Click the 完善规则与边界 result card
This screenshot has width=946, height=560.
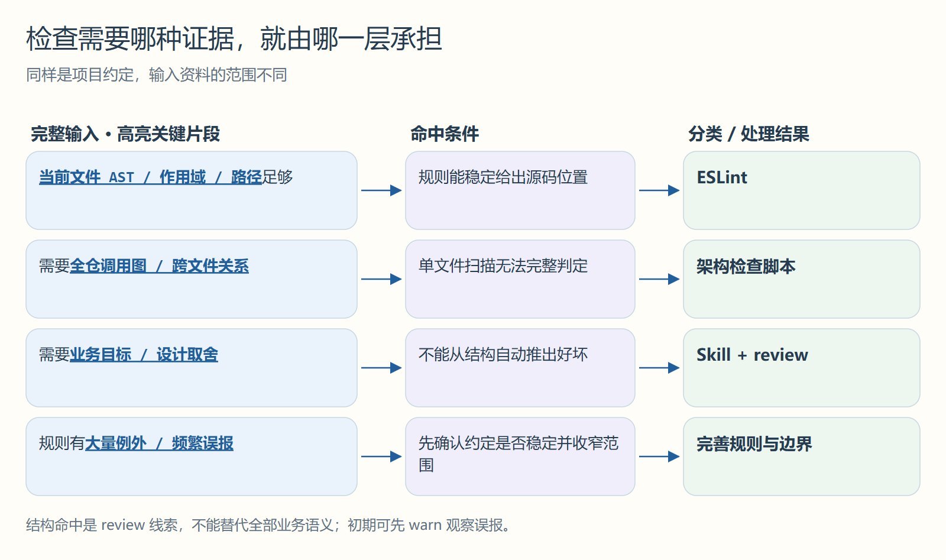(802, 457)
